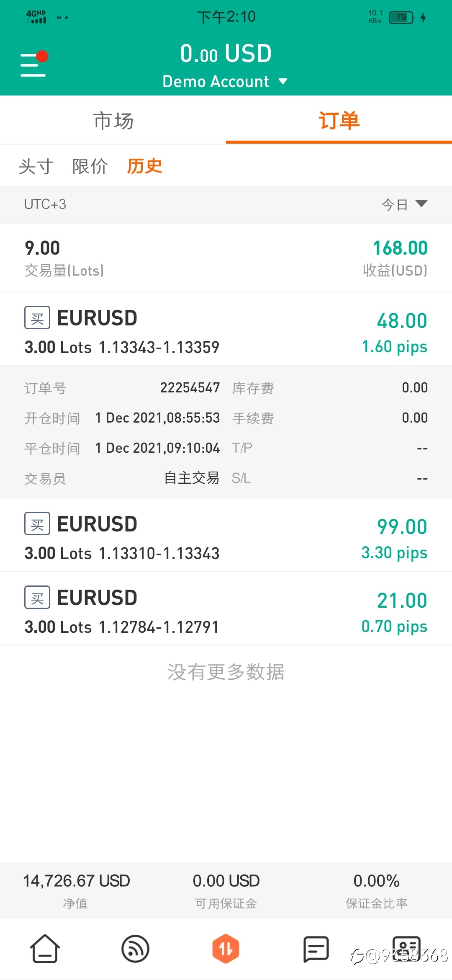This screenshot has width=452, height=980.
Task: Select the 订单 tab
Action: click(339, 121)
